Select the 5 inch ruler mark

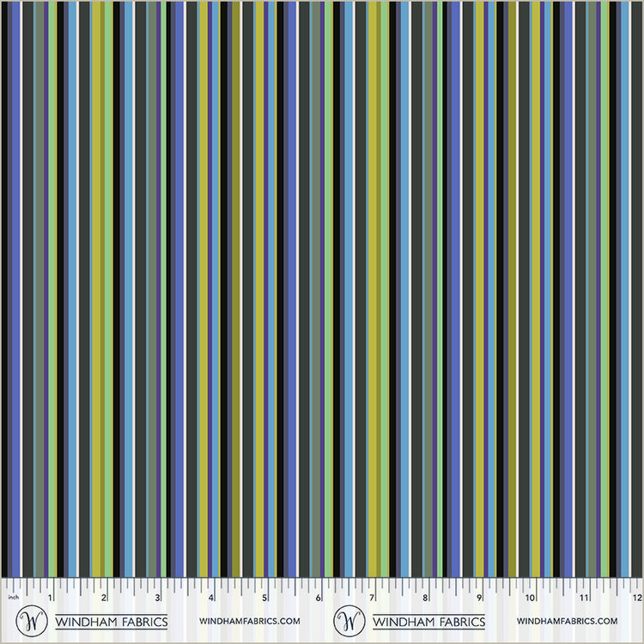264,596
